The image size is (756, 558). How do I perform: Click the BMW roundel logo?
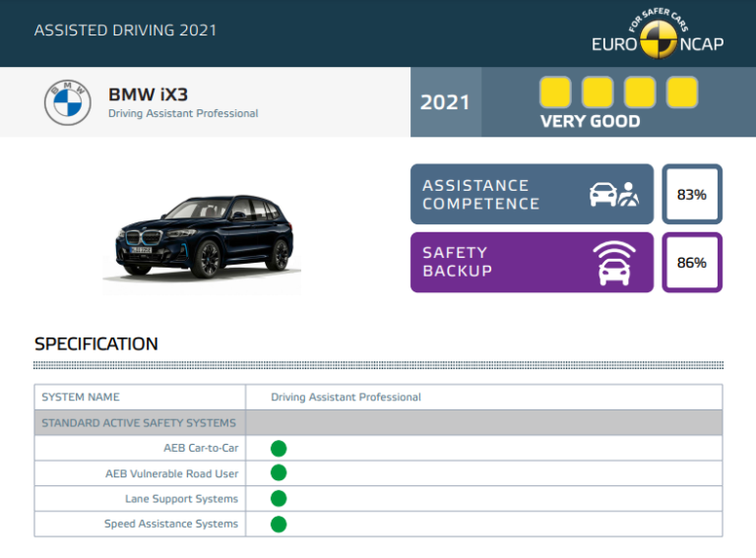(68, 102)
